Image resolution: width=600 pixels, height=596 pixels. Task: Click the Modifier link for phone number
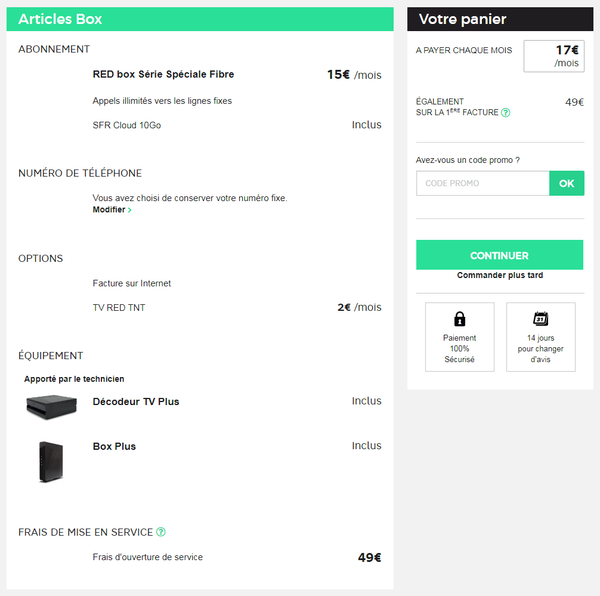click(x=109, y=210)
